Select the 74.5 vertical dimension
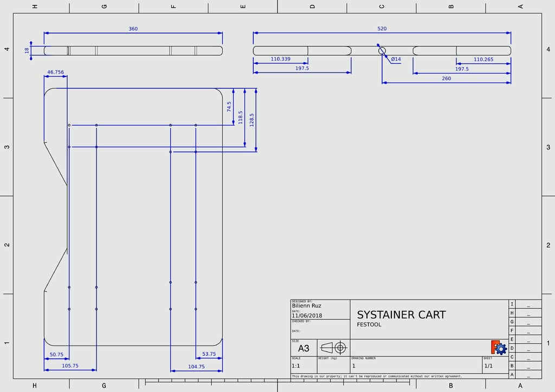 (x=229, y=107)
